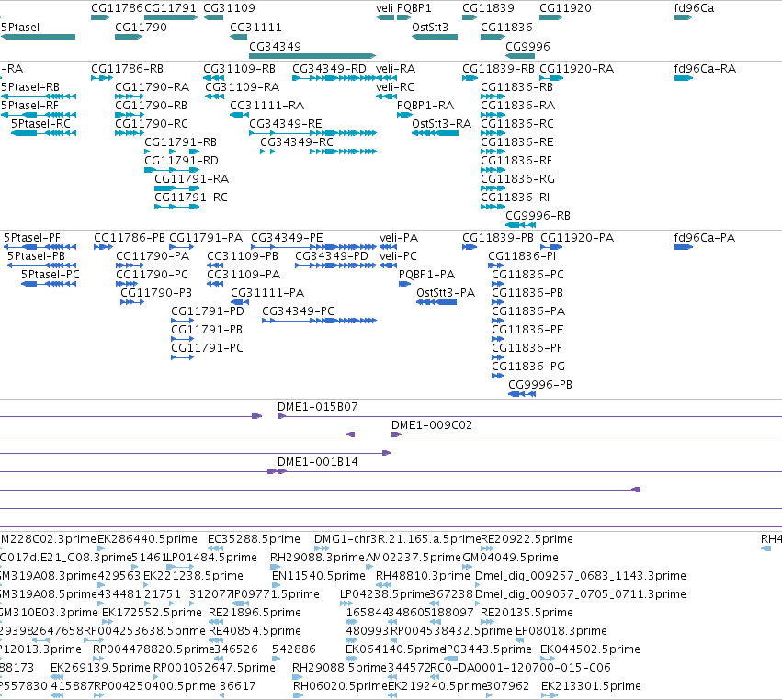Viewport: 782px width, 700px height.
Task: Click EST RE21896.5prime label
Action: [255, 613]
